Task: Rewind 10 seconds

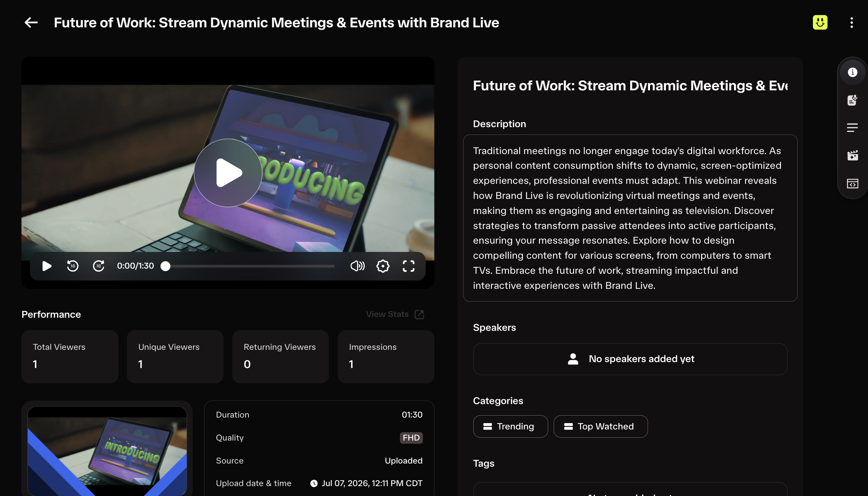Action: coord(73,266)
